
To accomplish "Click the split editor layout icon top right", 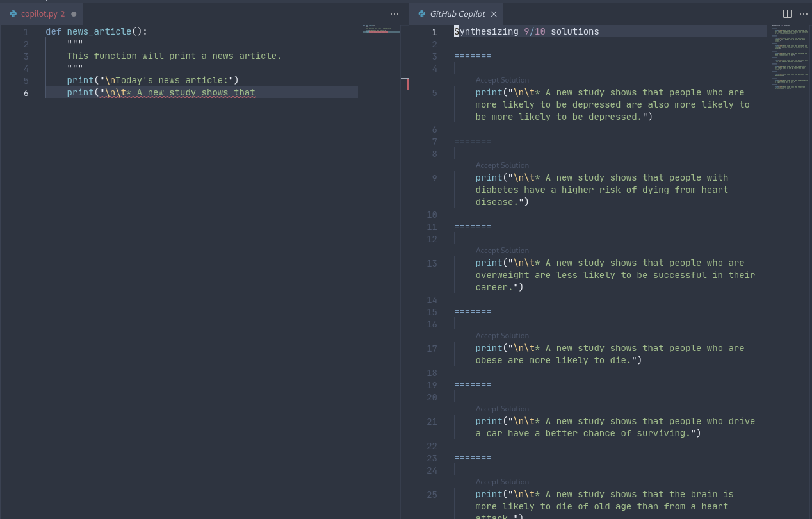I will click(x=786, y=13).
